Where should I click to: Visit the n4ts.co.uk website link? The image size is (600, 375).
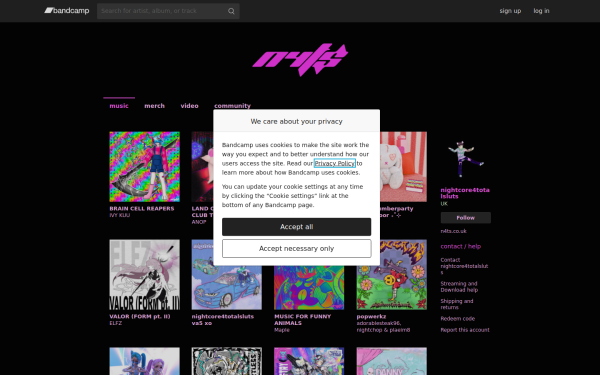coord(453,231)
